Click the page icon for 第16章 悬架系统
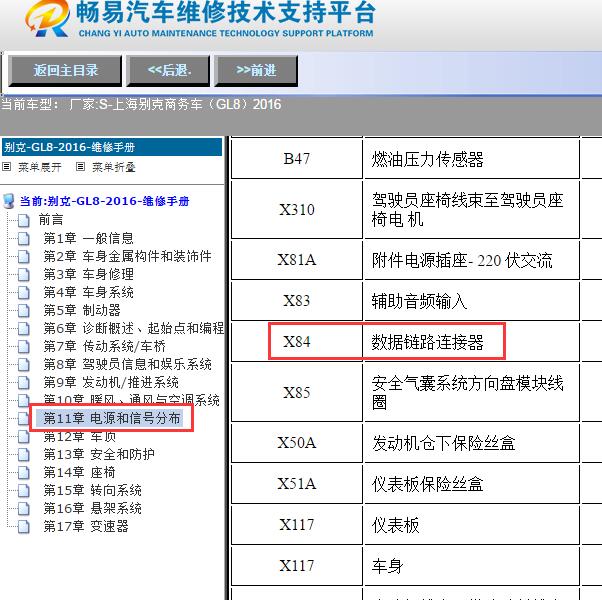602x600 pixels. (23, 509)
